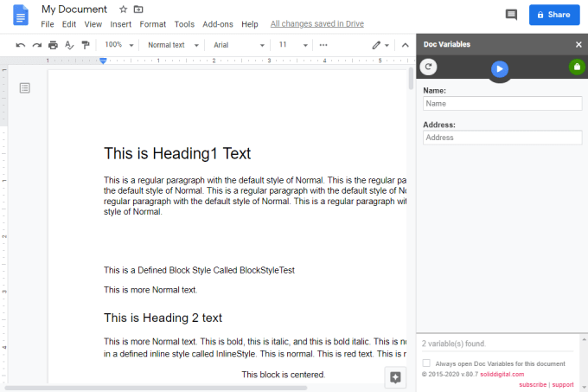588x392 pixels.
Task: Open the Format menu
Action: tap(153, 24)
